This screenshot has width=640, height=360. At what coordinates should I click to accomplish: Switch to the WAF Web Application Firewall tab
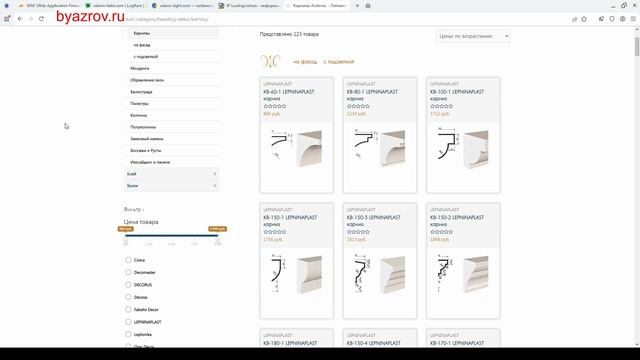click(49, 6)
